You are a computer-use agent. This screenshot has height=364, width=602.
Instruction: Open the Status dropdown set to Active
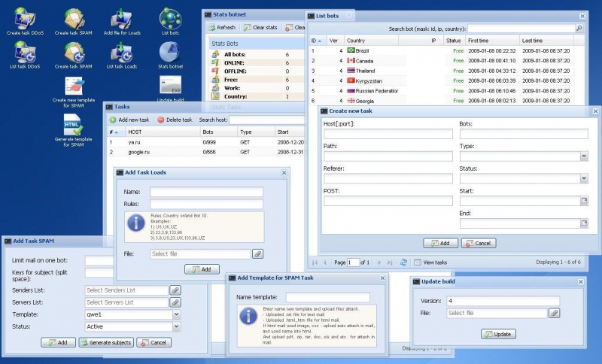click(x=175, y=327)
